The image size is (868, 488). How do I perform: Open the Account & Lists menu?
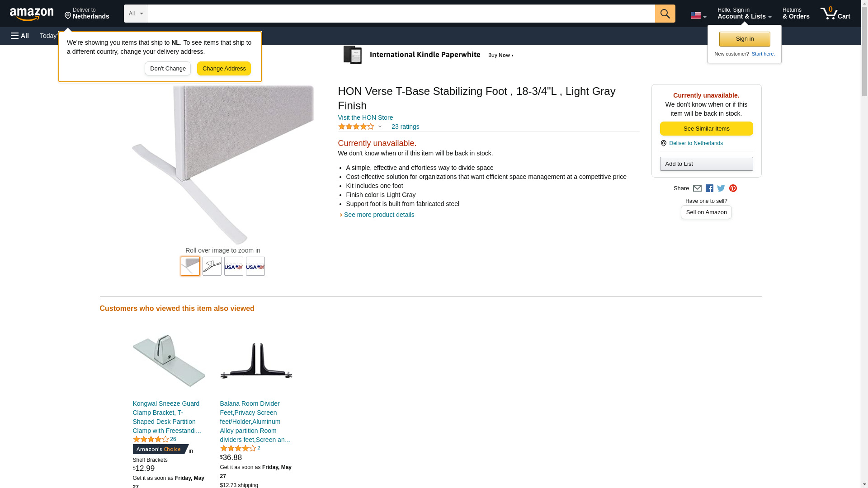[744, 14]
